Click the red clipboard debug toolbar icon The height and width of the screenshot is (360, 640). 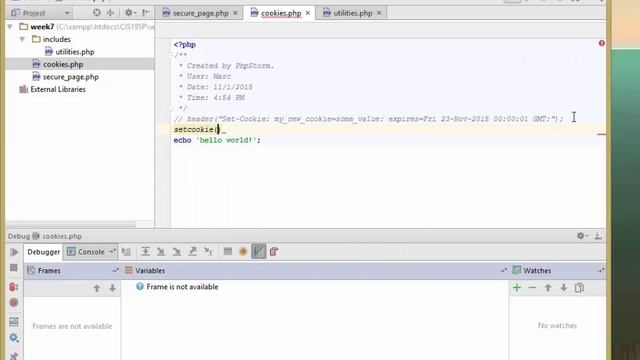(274, 252)
